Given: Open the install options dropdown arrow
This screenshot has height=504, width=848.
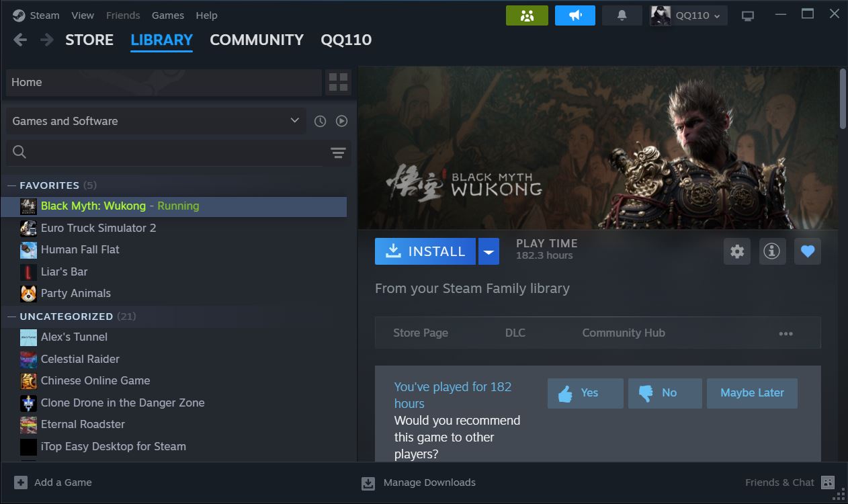Looking at the screenshot, I should (489, 251).
